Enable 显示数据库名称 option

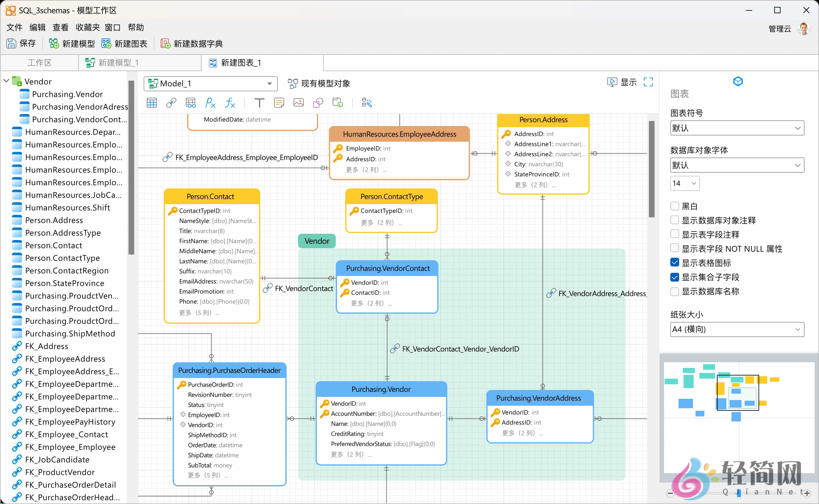675,291
